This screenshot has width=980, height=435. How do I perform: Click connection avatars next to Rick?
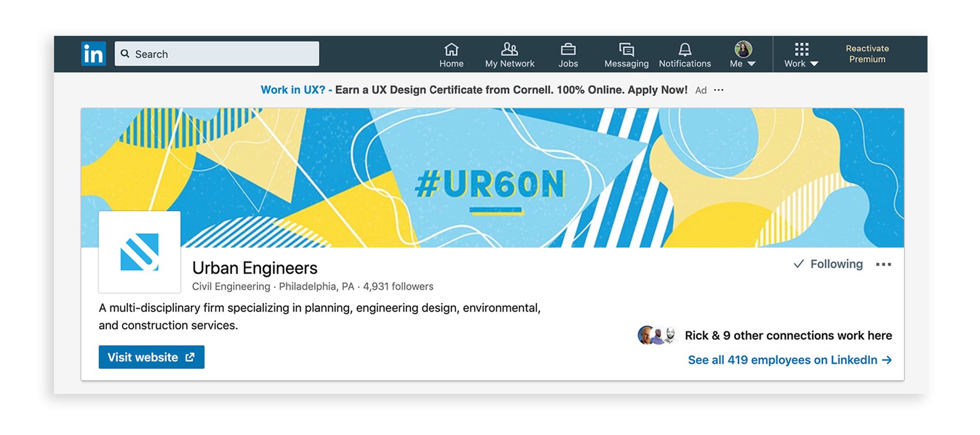657,335
